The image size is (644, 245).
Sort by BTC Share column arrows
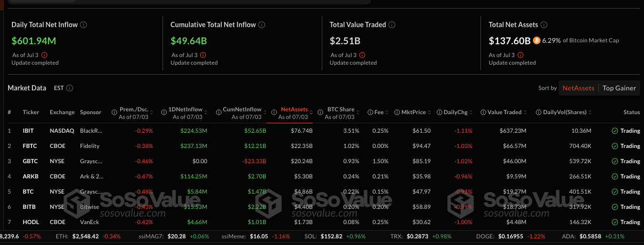pos(358,112)
